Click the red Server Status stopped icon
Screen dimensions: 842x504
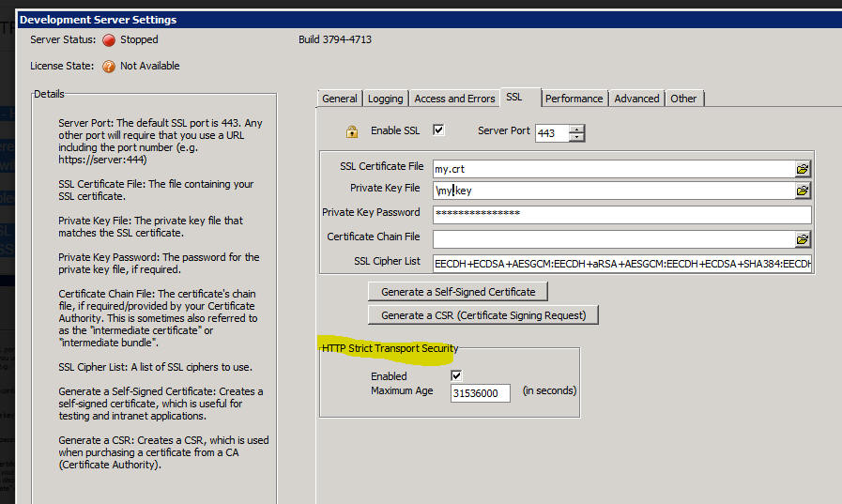109,40
